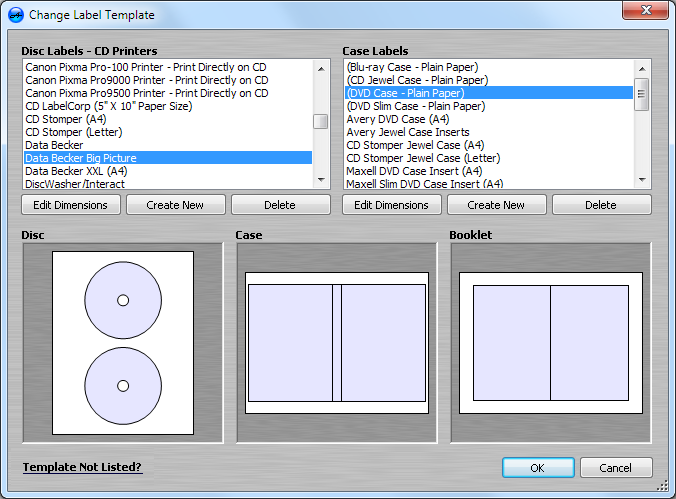Click case list scroll-up arrow
Viewport: 676px width, 499px height.
[642, 69]
